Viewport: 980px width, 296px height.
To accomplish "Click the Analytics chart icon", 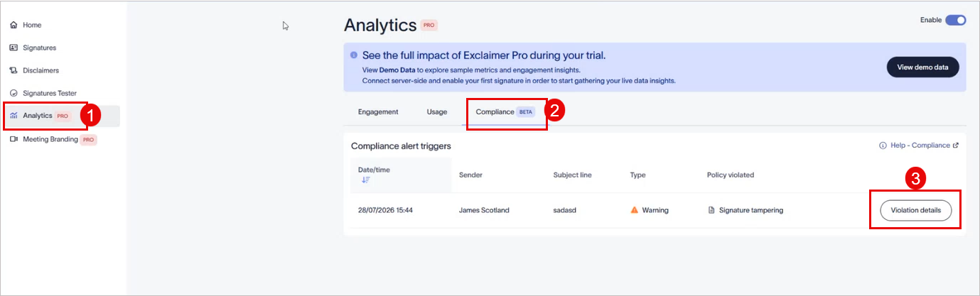I will 14,116.
